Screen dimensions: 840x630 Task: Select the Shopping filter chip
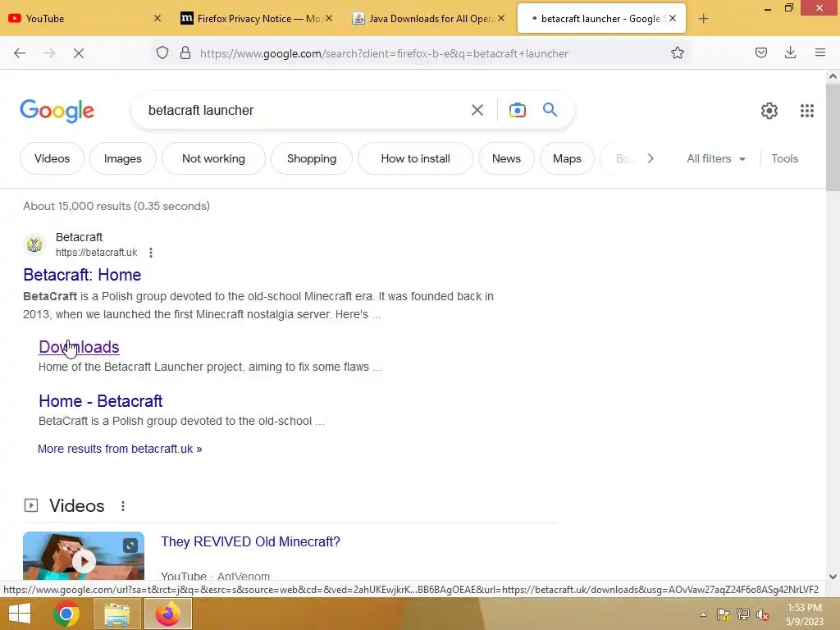pos(312,158)
